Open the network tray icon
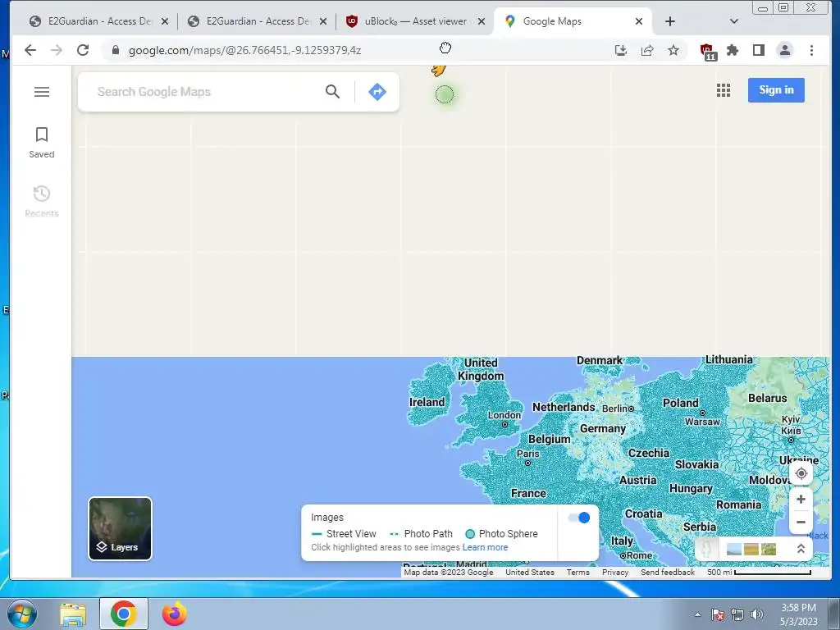This screenshot has width=840, height=630. point(737,614)
